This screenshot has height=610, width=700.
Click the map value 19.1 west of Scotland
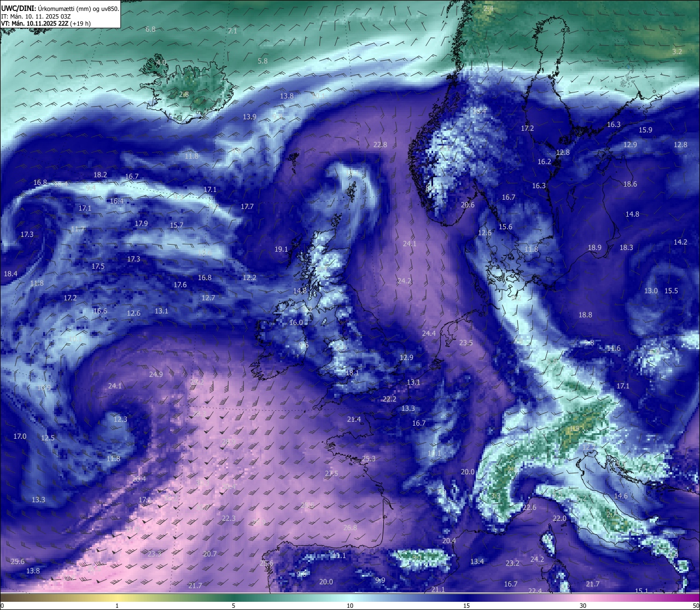click(x=281, y=249)
